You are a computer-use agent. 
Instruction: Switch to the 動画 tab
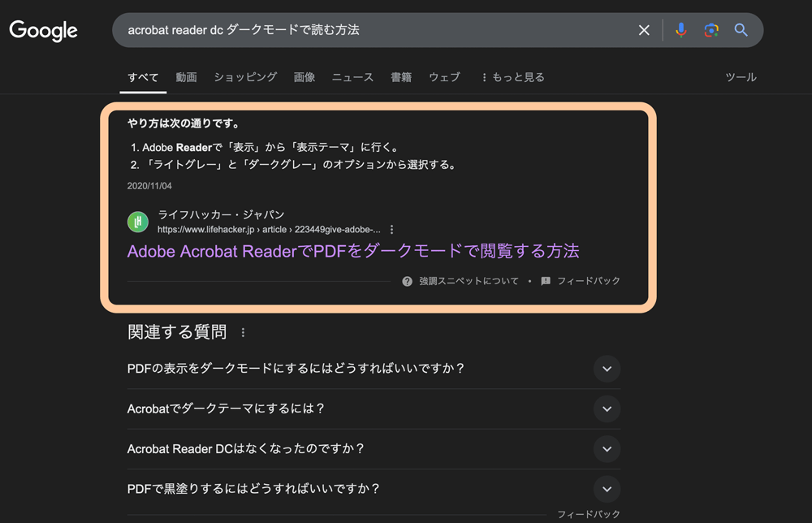click(x=187, y=77)
